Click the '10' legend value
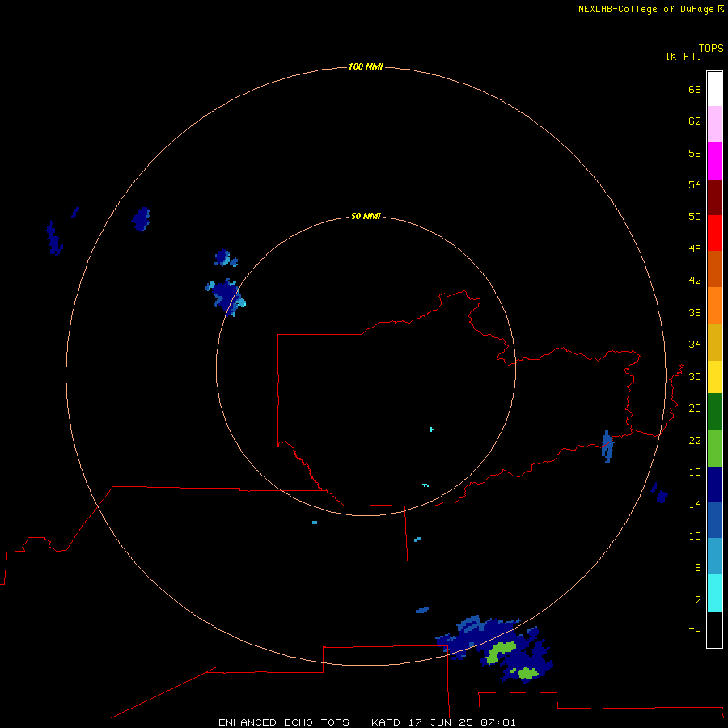 [695, 535]
